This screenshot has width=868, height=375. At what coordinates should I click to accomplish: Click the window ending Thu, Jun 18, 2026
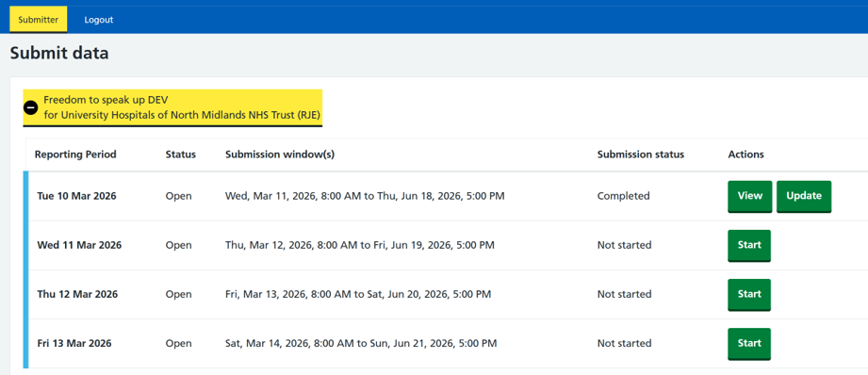click(x=365, y=196)
